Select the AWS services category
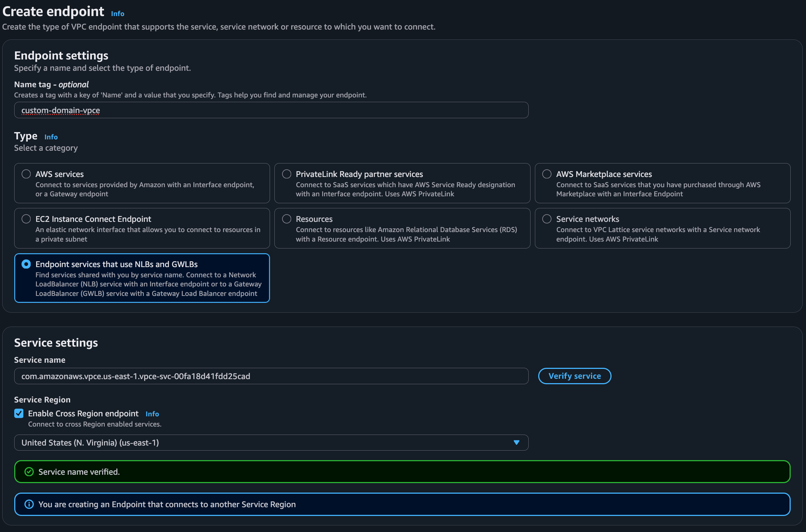 coord(26,174)
